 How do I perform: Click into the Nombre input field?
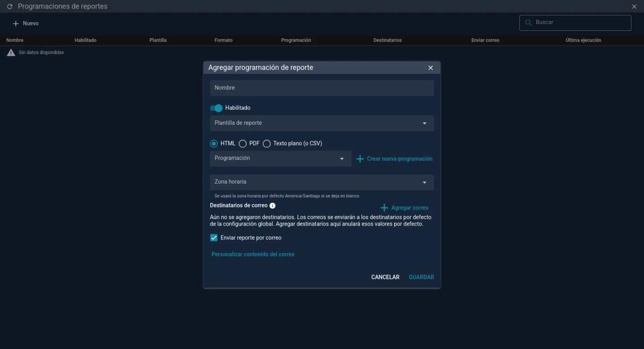322,88
